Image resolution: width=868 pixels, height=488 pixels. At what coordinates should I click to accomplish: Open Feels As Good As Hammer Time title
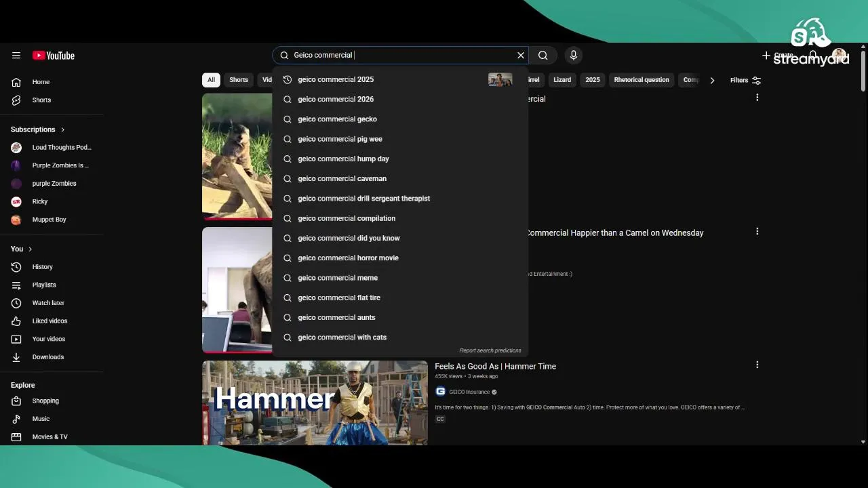495,366
